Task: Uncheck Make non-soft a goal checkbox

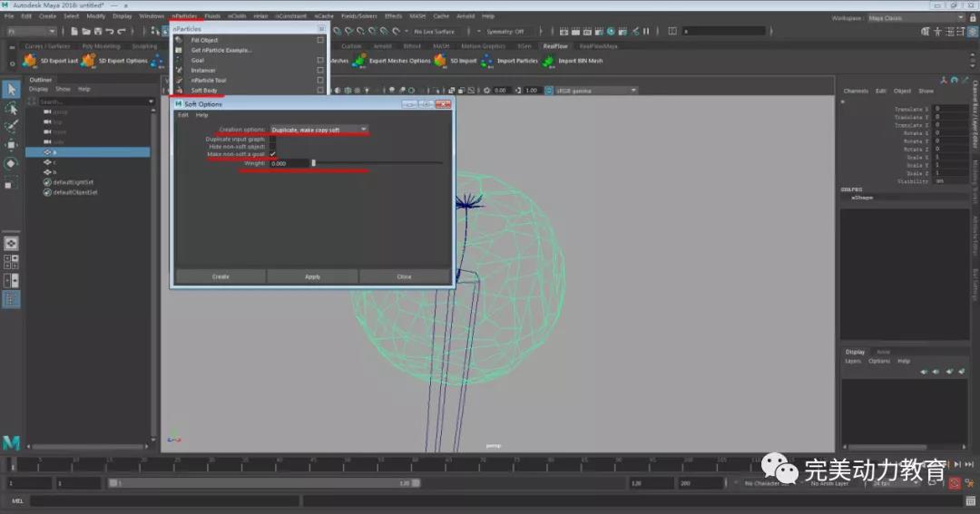Action: tap(272, 154)
